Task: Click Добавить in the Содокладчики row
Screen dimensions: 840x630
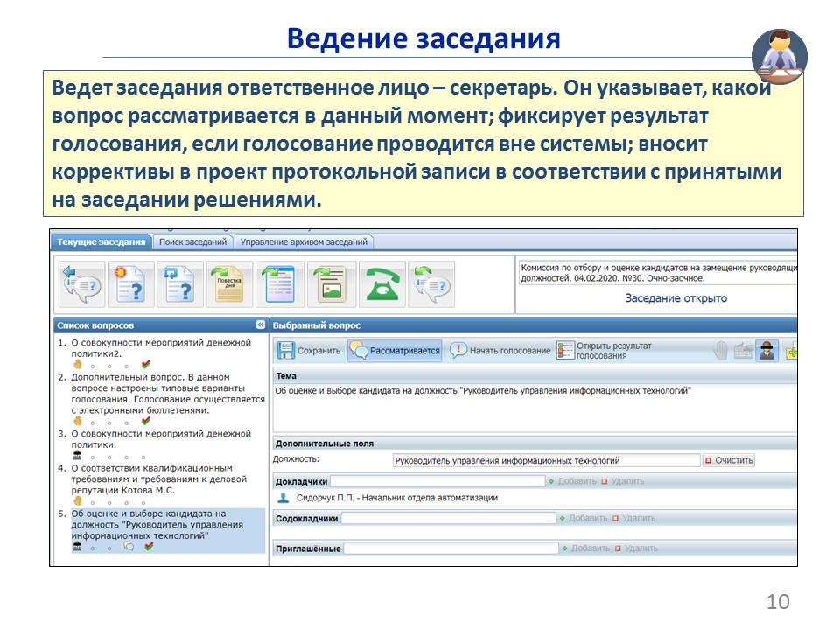Action: [x=584, y=518]
